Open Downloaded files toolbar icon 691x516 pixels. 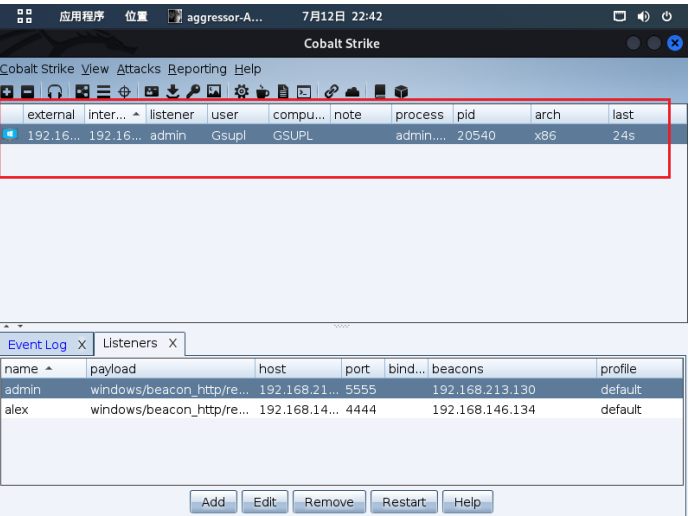click(x=173, y=92)
